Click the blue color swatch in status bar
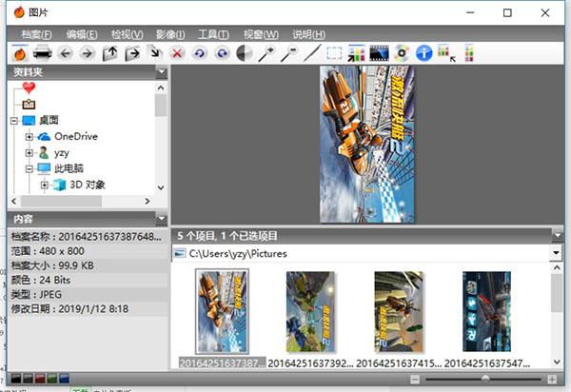The width and height of the screenshot is (571, 392). (x=65, y=379)
